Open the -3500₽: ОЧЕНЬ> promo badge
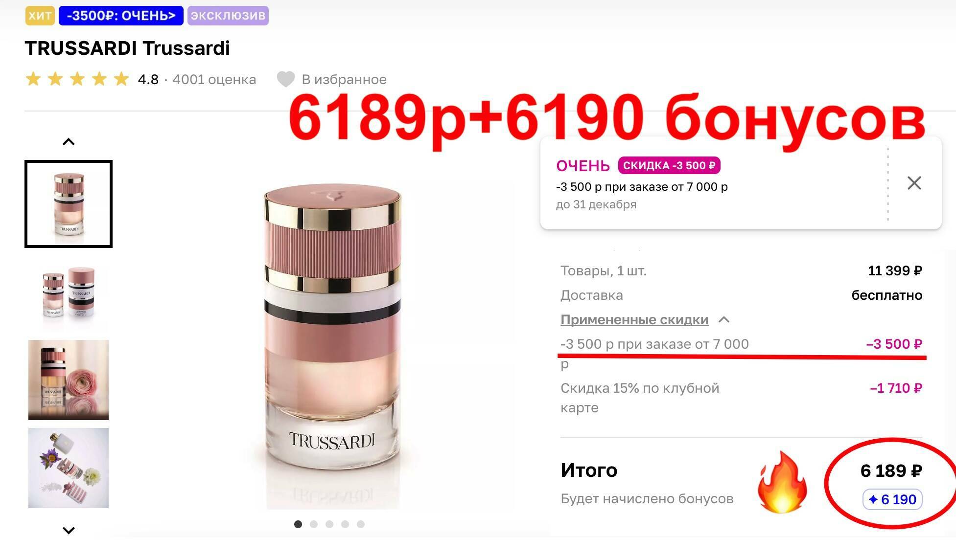 pyautogui.click(x=121, y=16)
